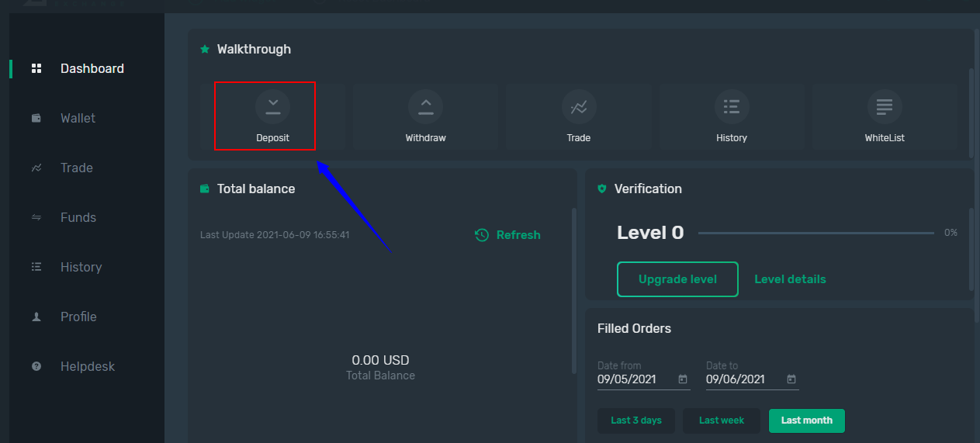980x443 pixels.
Task: Click the Date from input field
Action: click(x=644, y=379)
